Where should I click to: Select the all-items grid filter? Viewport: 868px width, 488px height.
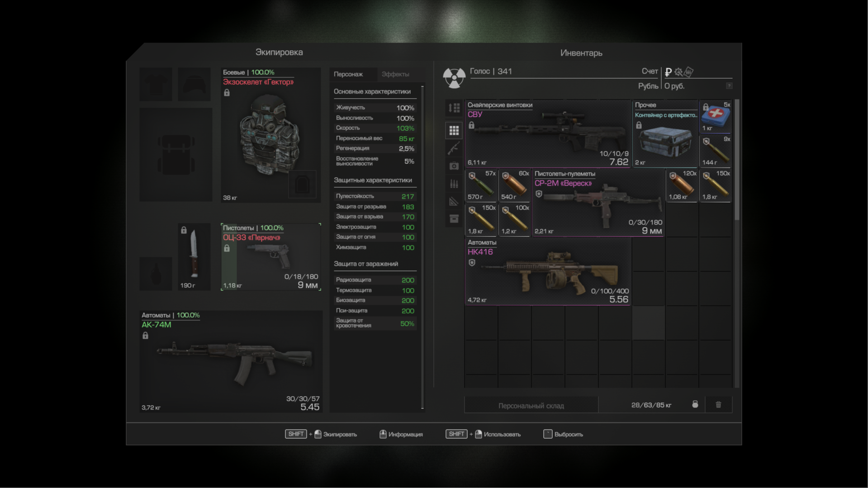point(454,131)
